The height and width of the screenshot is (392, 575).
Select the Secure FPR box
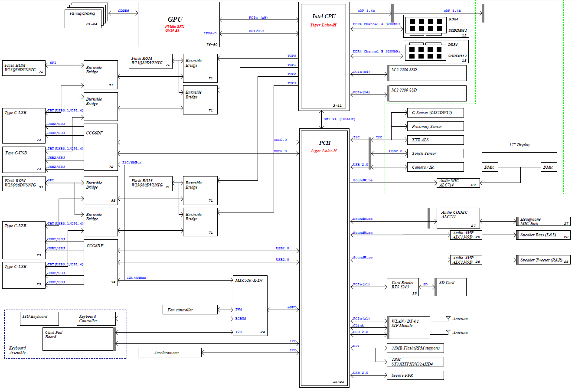415,375
